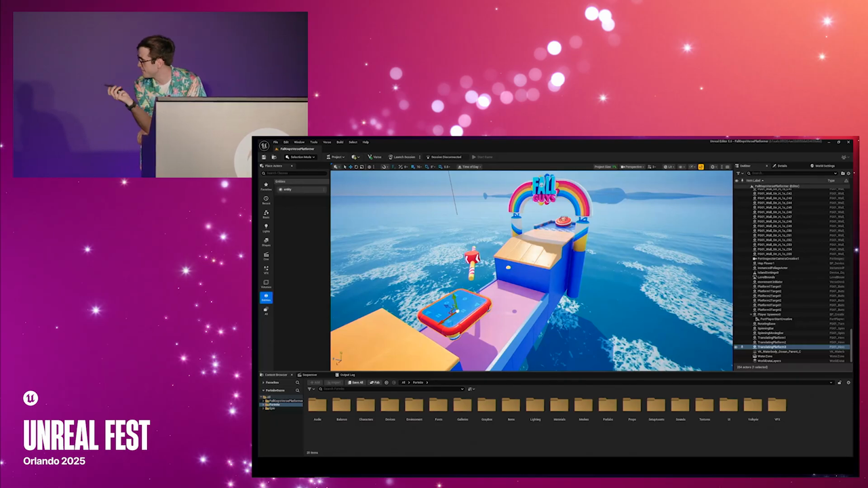Screen dimensions: 868x488
Task: Open the Build menu
Action: coord(340,142)
